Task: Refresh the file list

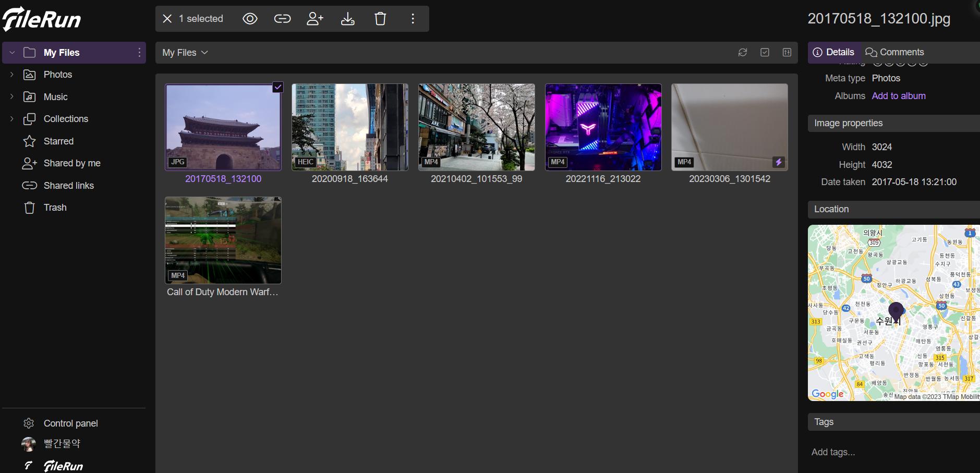Action: [743, 52]
